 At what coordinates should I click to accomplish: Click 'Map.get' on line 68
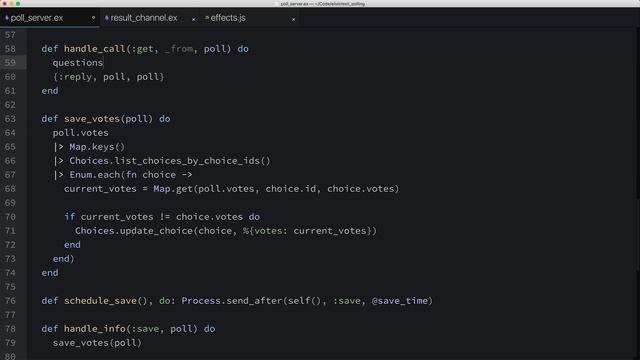coord(173,189)
